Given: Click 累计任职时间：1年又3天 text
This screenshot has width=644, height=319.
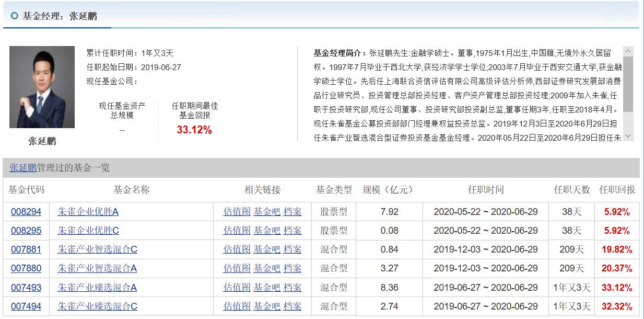Looking at the screenshot, I should click(x=130, y=53).
